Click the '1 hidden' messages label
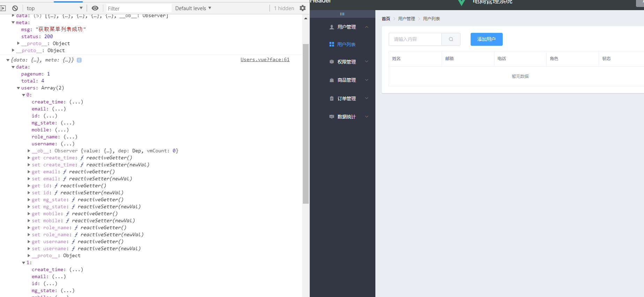 [x=284, y=8]
